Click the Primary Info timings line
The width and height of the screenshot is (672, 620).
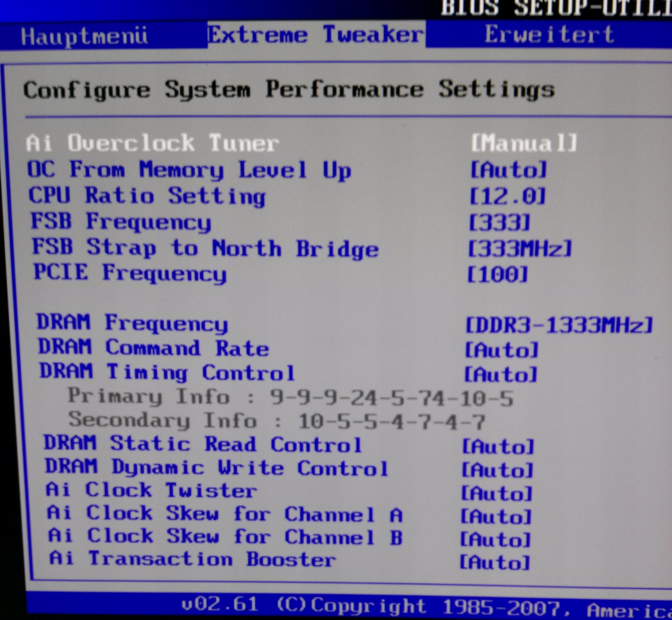(290, 397)
